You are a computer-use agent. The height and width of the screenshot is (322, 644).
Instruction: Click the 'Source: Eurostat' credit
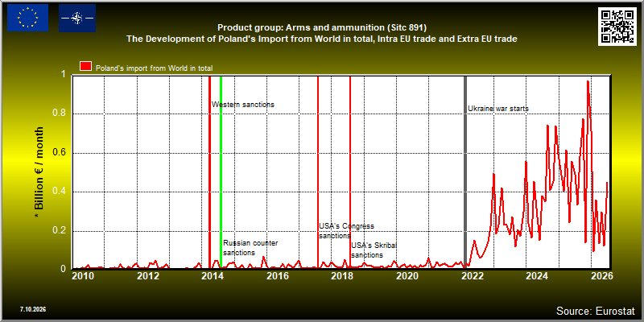(x=596, y=310)
